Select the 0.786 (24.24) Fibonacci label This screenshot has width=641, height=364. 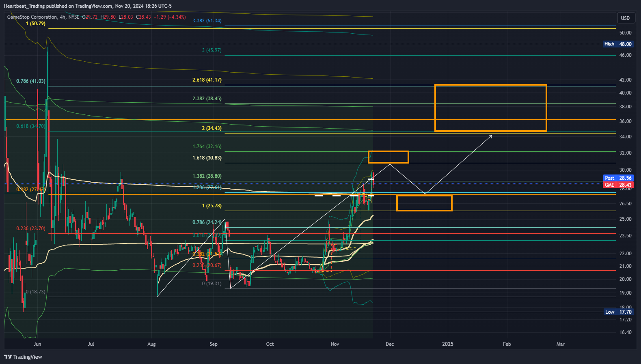(207, 222)
